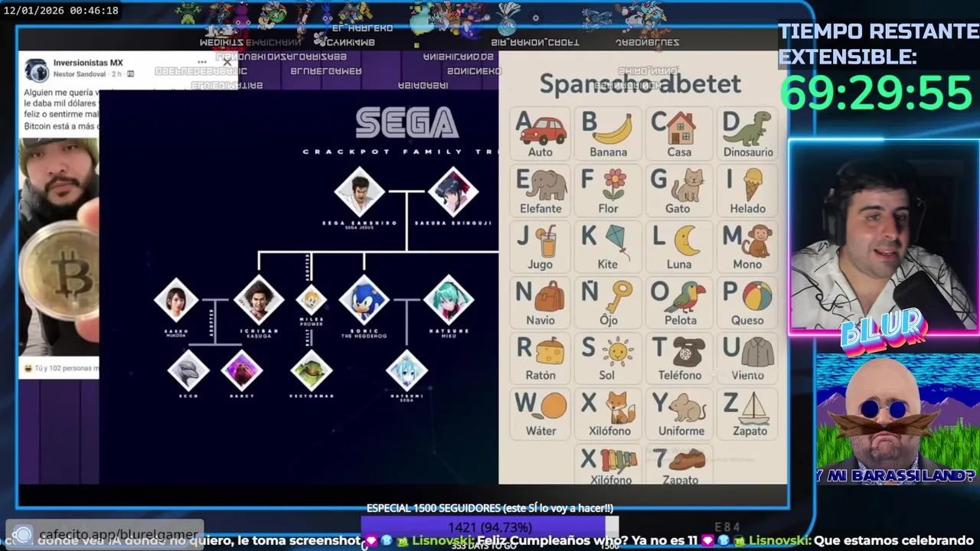Click the 'Spanecho abetet' chart title
Viewport: 980px width, 551px height.
click(x=640, y=83)
